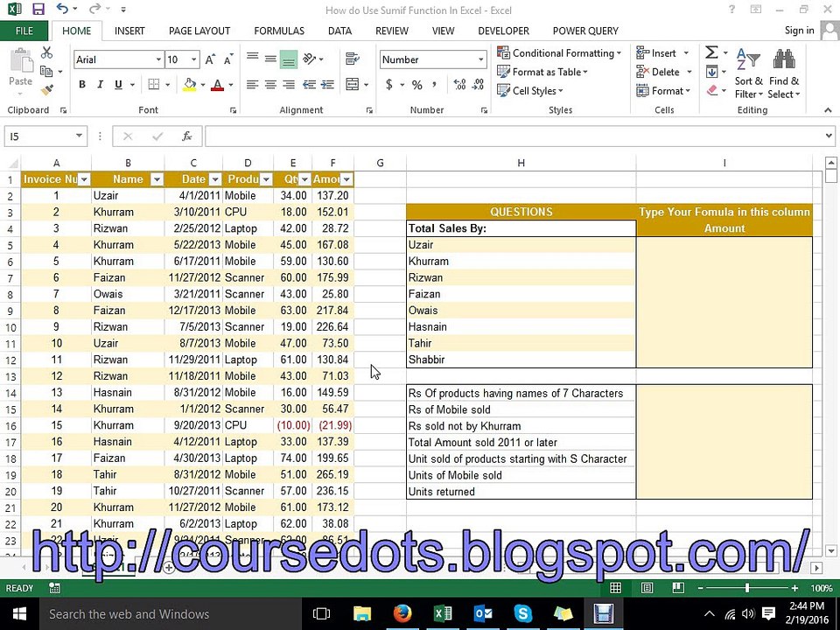This screenshot has width=840, height=630.
Task: Insert AutoSum with the sigma icon
Action: tap(711, 52)
